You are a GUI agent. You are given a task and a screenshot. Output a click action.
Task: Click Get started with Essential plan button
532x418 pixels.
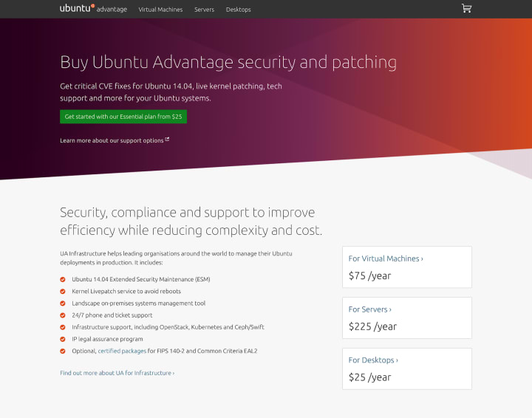[123, 117]
